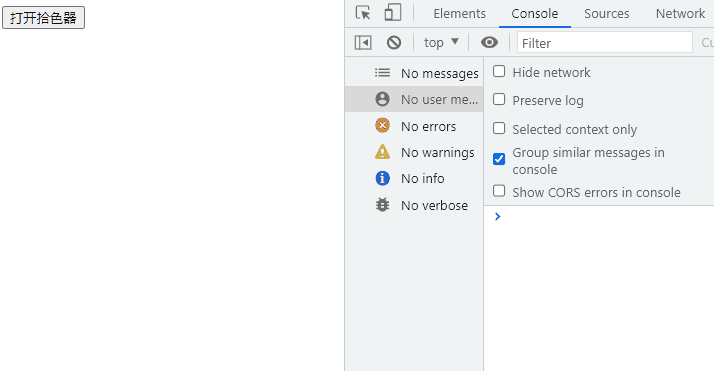Open the Network tab
The image size is (714, 371).
coord(680,14)
